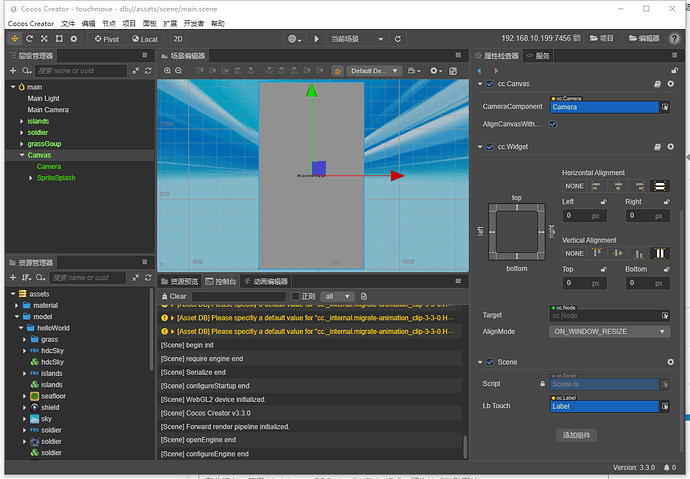Click the play preview button in toolbar
This screenshot has width=690, height=479.
[317, 39]
